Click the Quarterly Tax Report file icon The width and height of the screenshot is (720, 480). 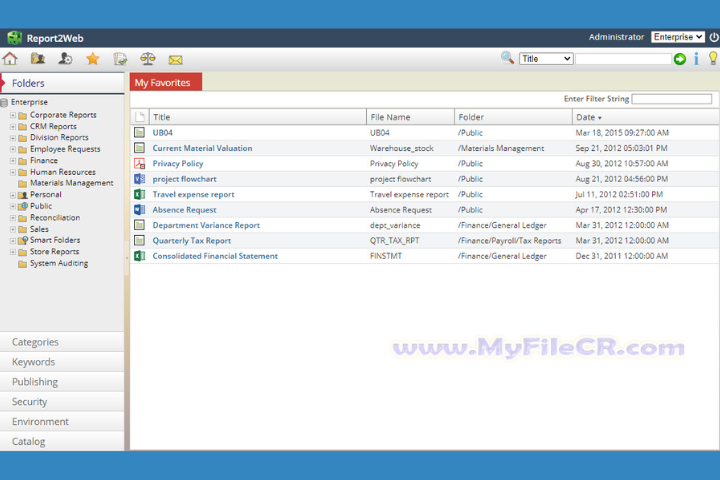pos(139,240)
